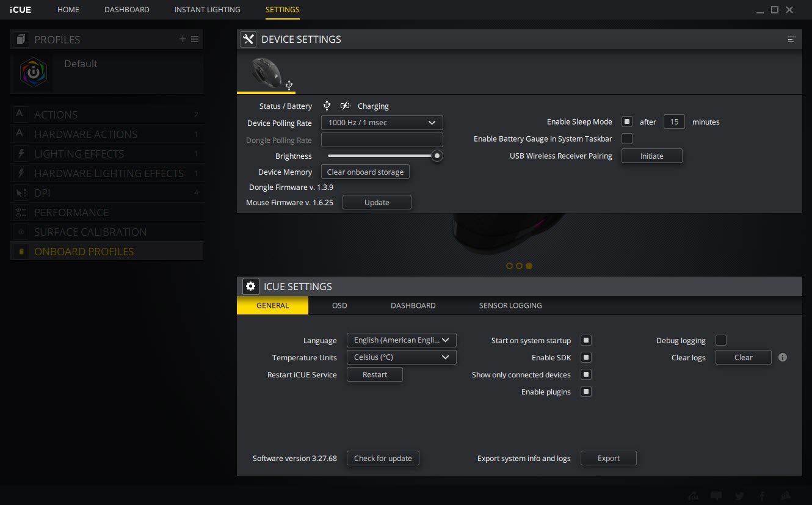Screen dimensions: 812x505
Task: Toggle Enable Sleep Mode checkbox
Action: 627,122
